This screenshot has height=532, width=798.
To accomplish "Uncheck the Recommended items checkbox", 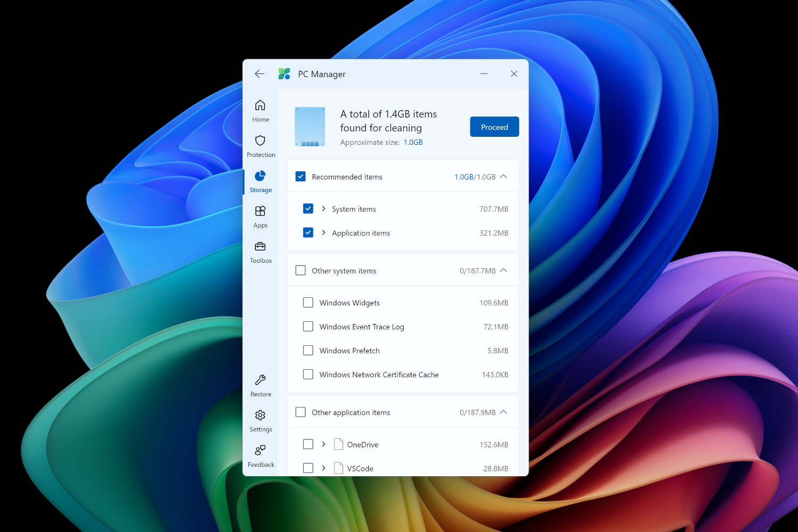I will [301, 177].
